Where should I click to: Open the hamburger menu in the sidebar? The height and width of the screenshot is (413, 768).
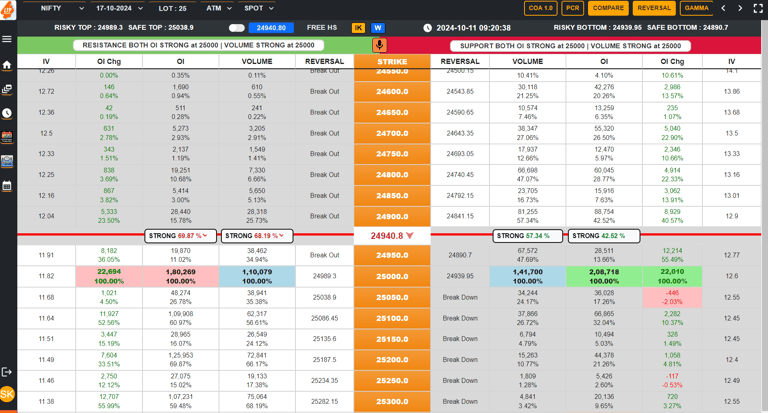click(x=7, y=39)
